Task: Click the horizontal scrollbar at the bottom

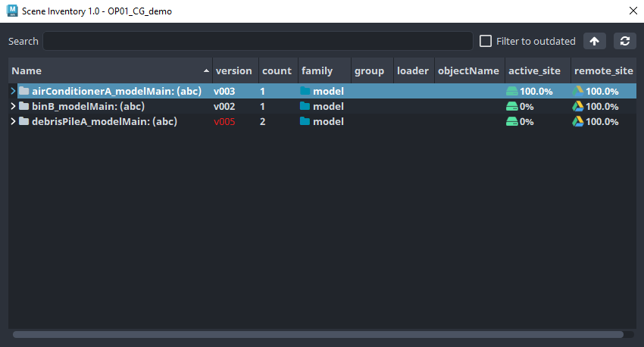Action: [318, 334]
